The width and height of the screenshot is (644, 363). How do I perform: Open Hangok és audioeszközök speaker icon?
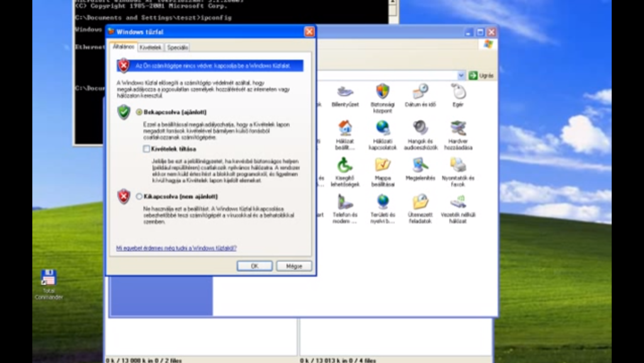pyautogui.click(x=420, y=128)
